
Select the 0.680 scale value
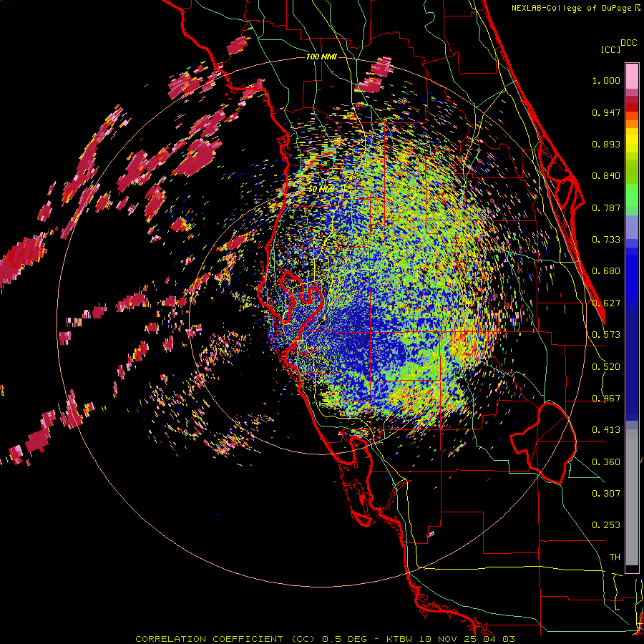[x=606, y=271]
